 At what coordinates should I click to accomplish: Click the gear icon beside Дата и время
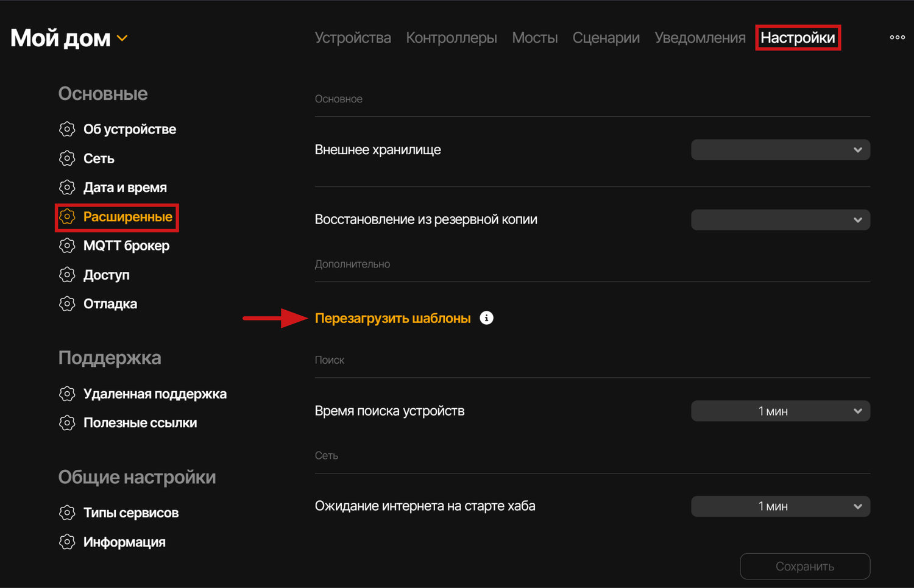tap(67, 188)
